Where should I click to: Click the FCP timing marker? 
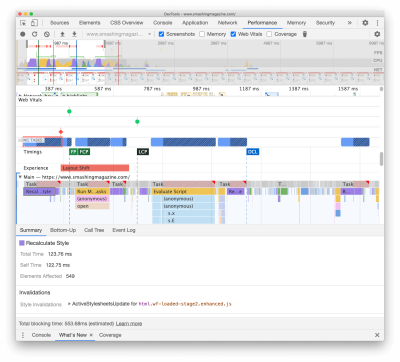[84, 152]
